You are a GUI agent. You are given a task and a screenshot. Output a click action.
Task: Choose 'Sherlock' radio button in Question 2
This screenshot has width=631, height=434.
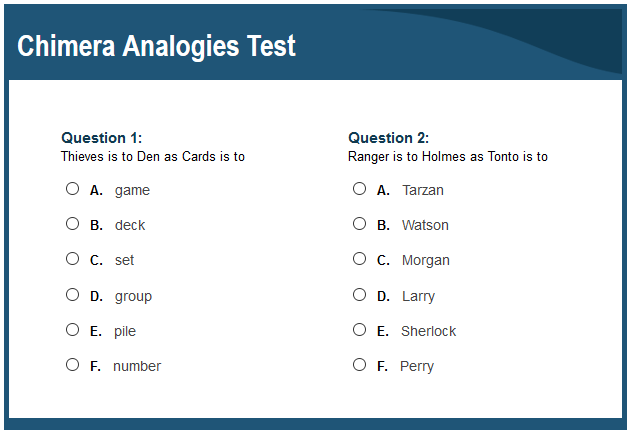359,329
